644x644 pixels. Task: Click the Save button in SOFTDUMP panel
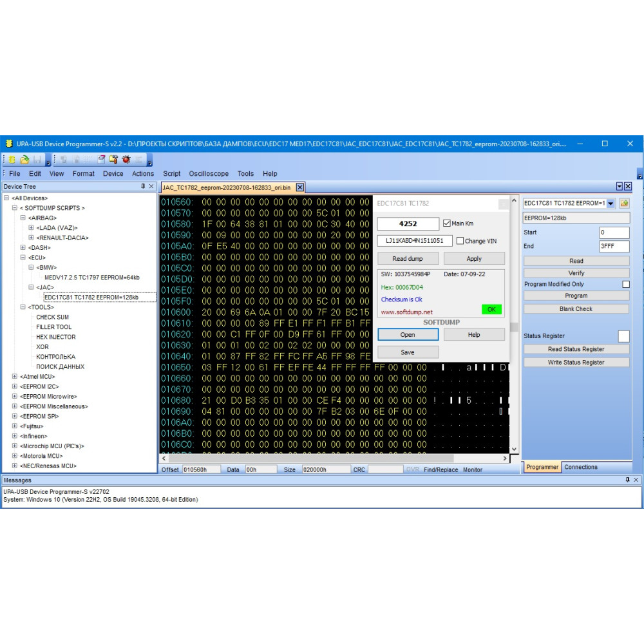[408, 352]
